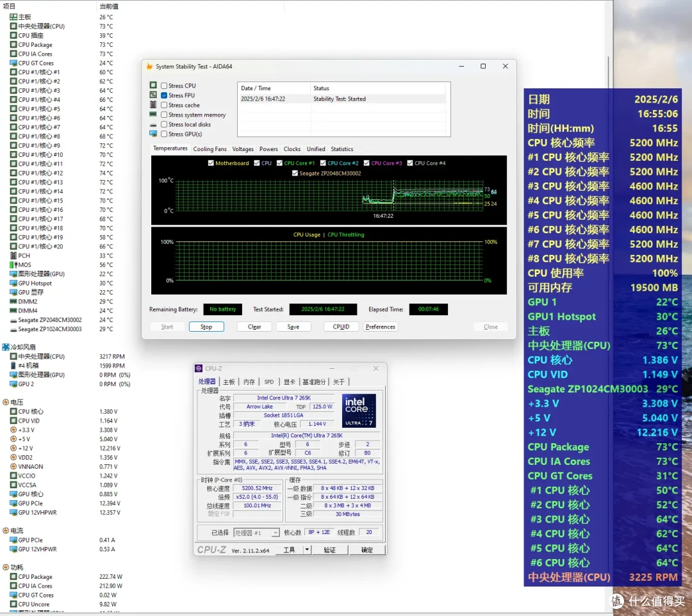
Task: Uncheck the Stress FPU checkbox
Action: tap(164, 95)
